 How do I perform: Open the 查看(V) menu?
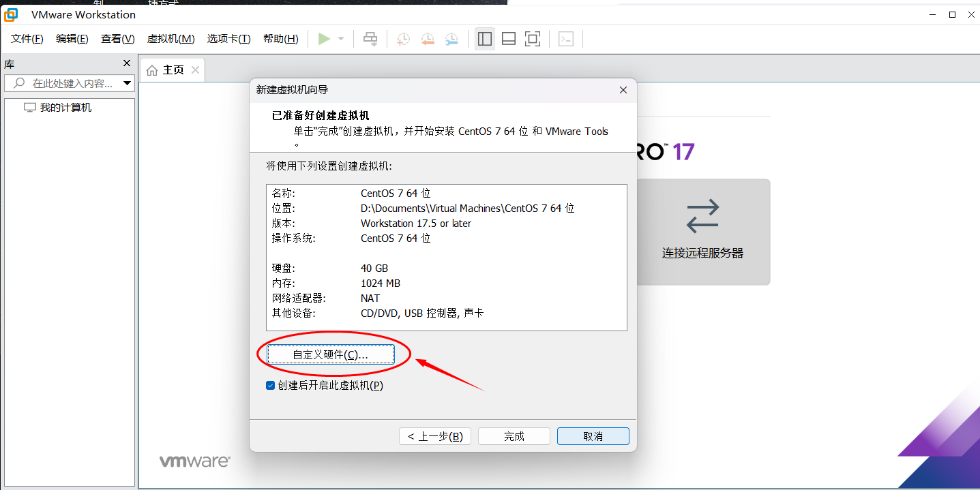(118, 39)
